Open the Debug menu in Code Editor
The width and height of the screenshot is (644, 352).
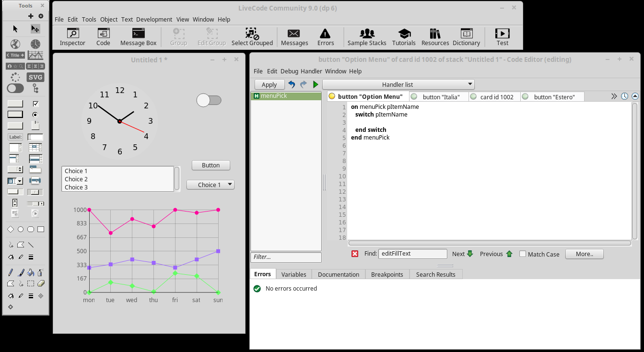(x=289, y=71)
